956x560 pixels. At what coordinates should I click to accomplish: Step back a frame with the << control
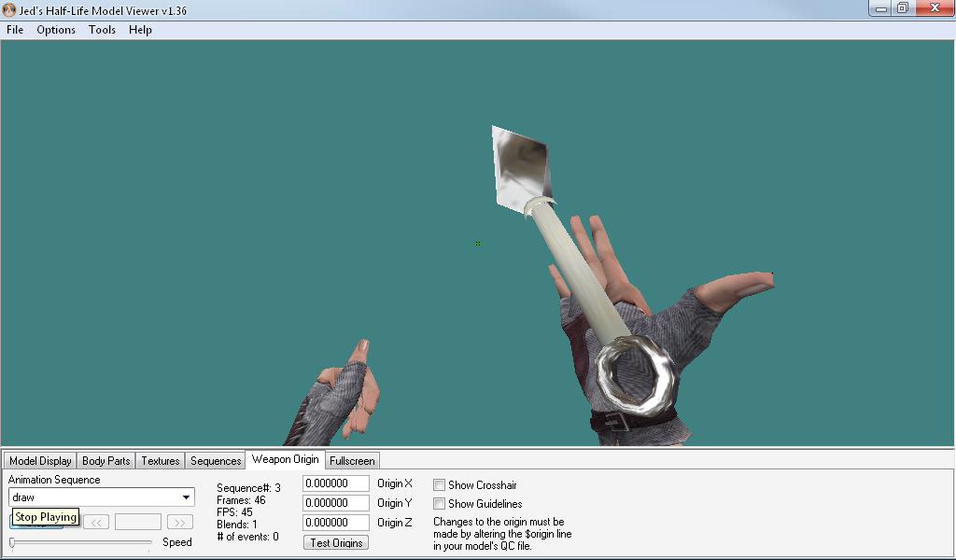96,522
